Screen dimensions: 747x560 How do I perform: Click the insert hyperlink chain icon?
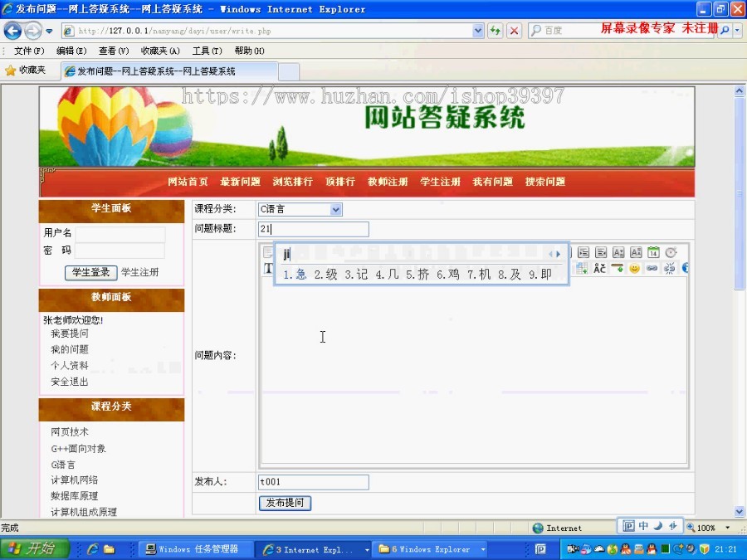[x=652, y=269]
